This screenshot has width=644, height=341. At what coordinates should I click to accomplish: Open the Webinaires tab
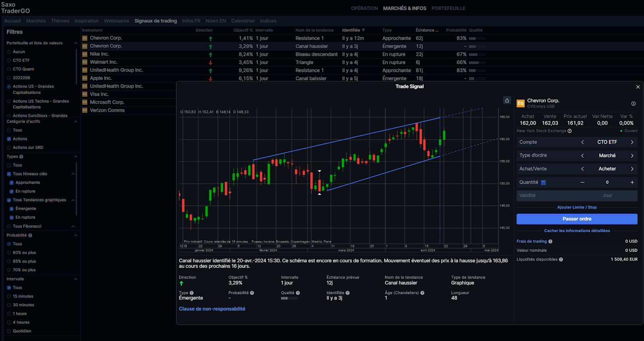116,21
